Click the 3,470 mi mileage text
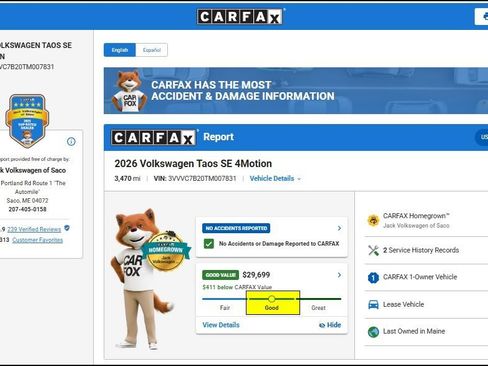This screenshot has width=488, height=366. tap(127, 179)
